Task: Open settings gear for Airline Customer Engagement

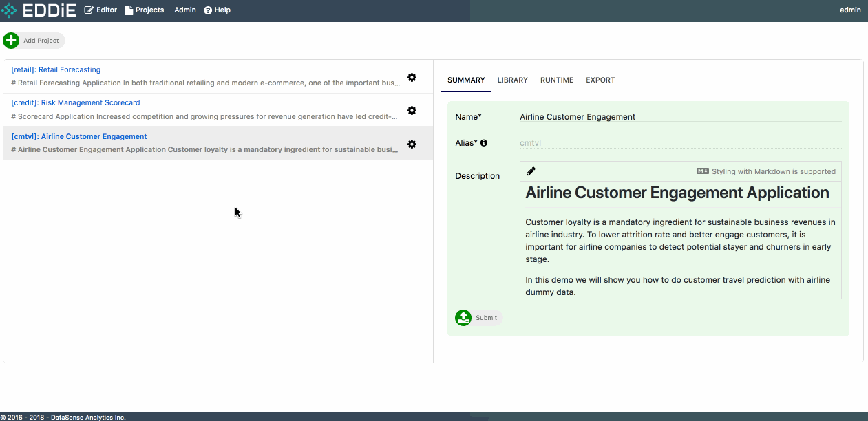Action: click(412, 144)
